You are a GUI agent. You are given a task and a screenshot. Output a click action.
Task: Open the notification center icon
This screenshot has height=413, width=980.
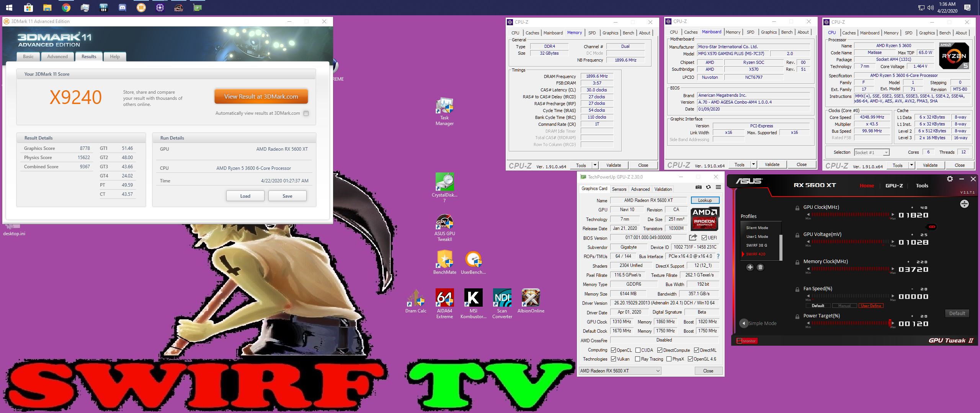click(x=967, y=8)
